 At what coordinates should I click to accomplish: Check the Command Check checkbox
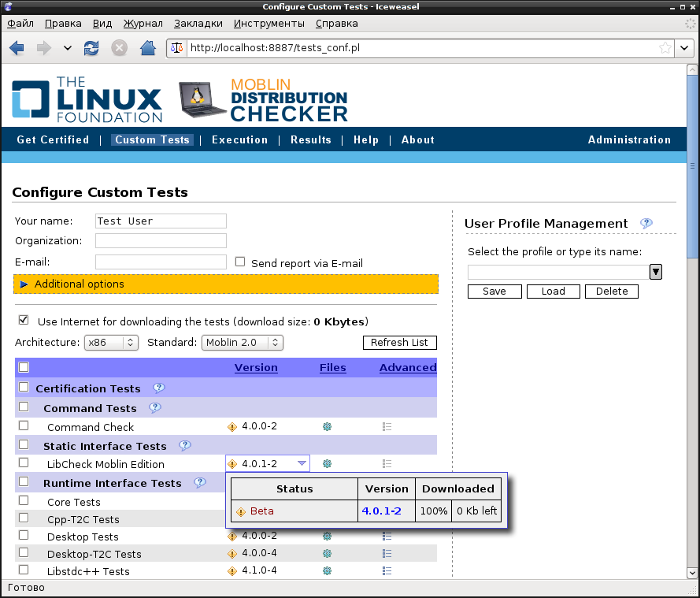pyautogui.click(x=24, y=425)
